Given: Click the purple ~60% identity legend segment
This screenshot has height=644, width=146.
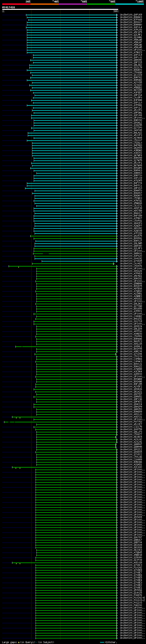Looking at the screenshot, I should click(x=73, y=4).
